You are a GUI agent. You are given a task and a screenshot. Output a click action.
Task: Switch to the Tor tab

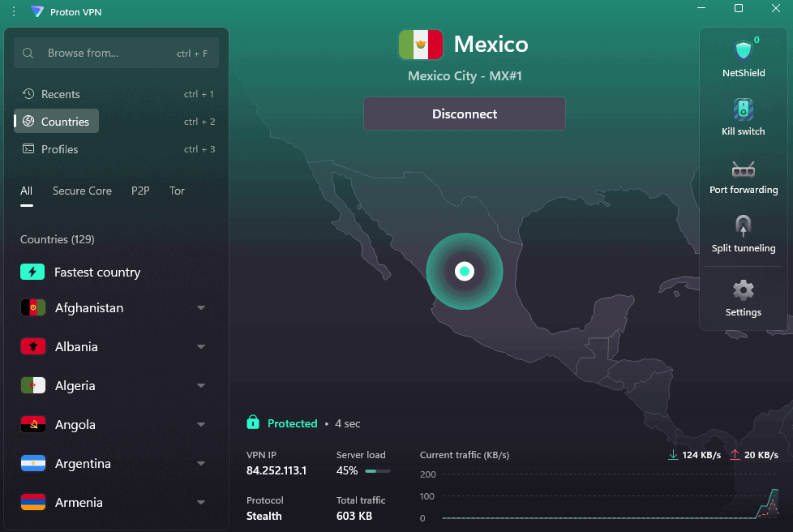[x=177, y=191]
